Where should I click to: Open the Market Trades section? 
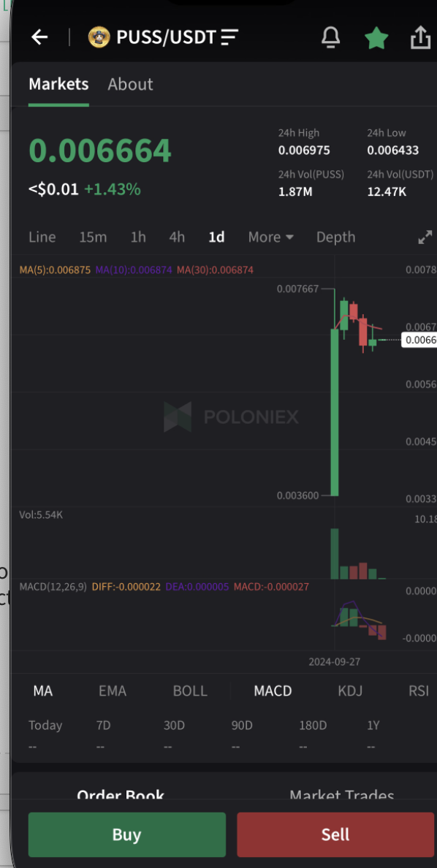tap(342, 796)
